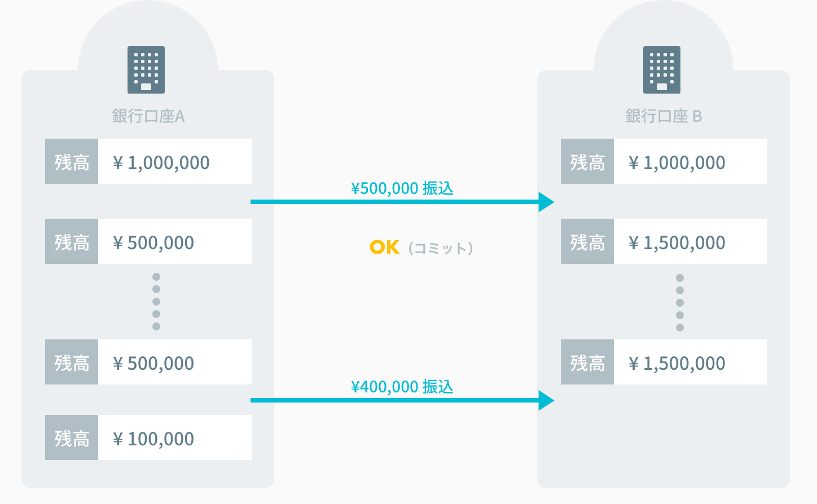The width and height of the screenshot is (817, 504).
Task: Click account A's ¥500,000 balance below the dots
Action: click(153, 363)
